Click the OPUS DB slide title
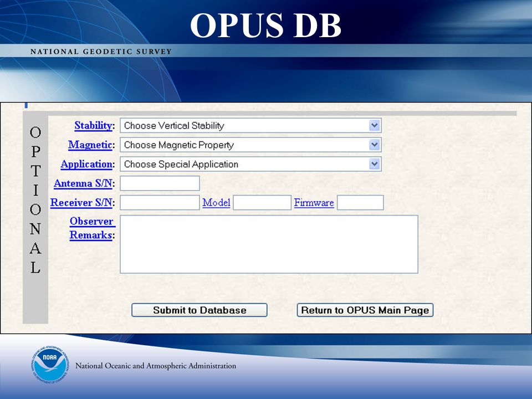This screenshot has width=532, height=399. coord(265,25)
